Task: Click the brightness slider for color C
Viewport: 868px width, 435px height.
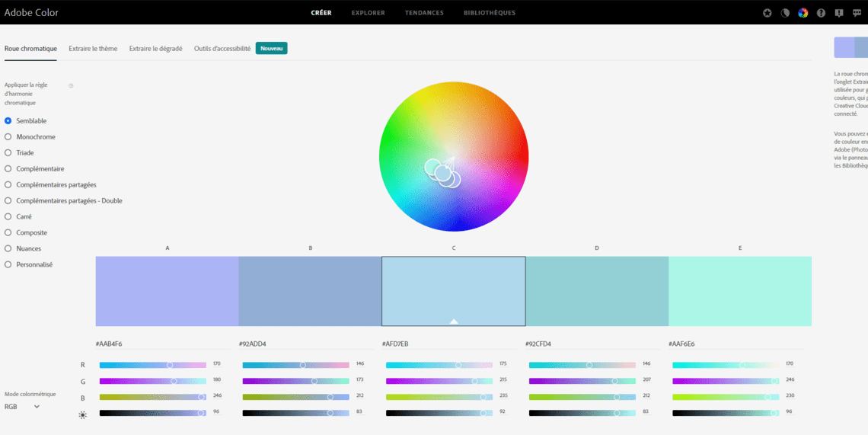Action: tap(439, 414)
